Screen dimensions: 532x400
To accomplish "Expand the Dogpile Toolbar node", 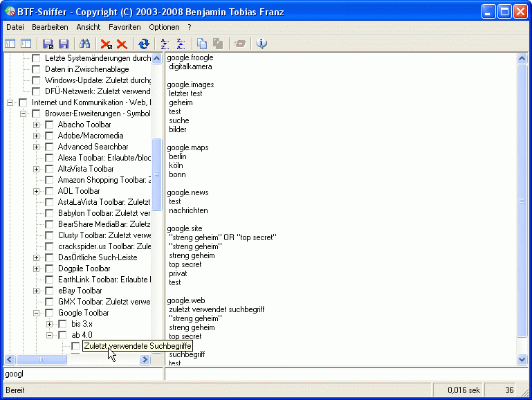I will [37, 269].
